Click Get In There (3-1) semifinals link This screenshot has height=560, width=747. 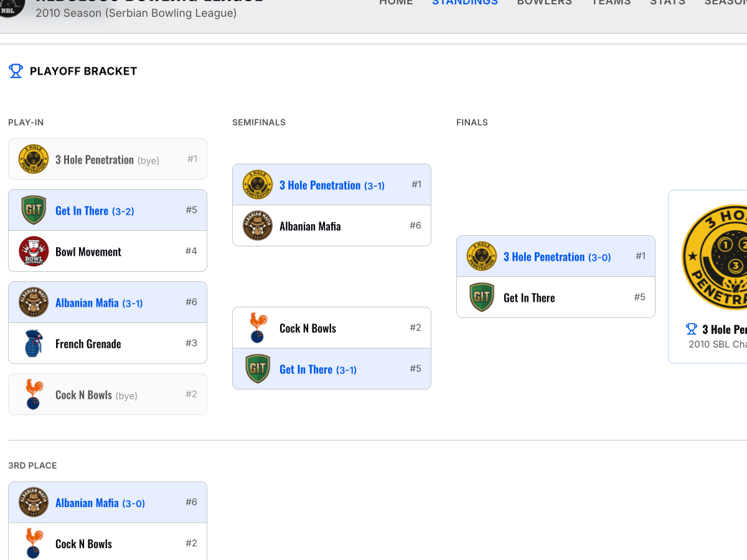(318, 370)
